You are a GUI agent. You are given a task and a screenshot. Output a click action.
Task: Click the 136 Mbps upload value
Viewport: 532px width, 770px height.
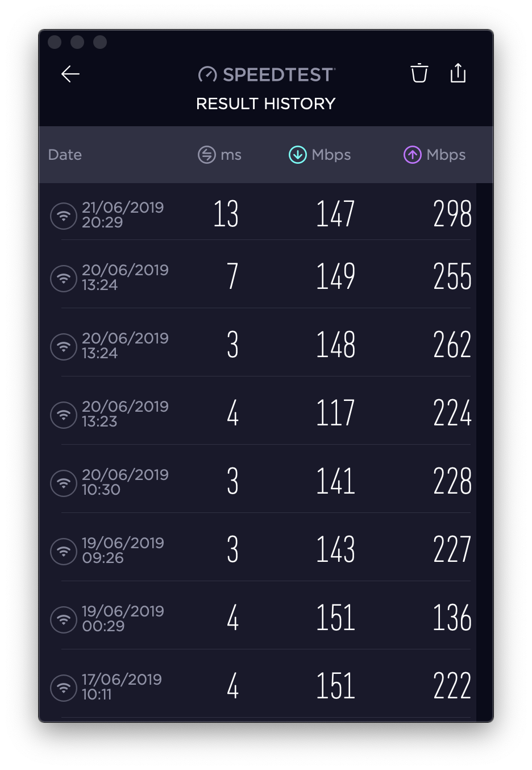(x=452, y=618)
